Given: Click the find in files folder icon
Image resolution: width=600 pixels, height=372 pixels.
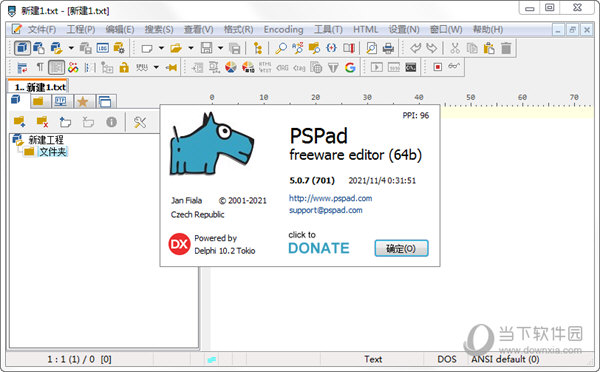Looking at the screenshot, I should [x=315, y=48].
